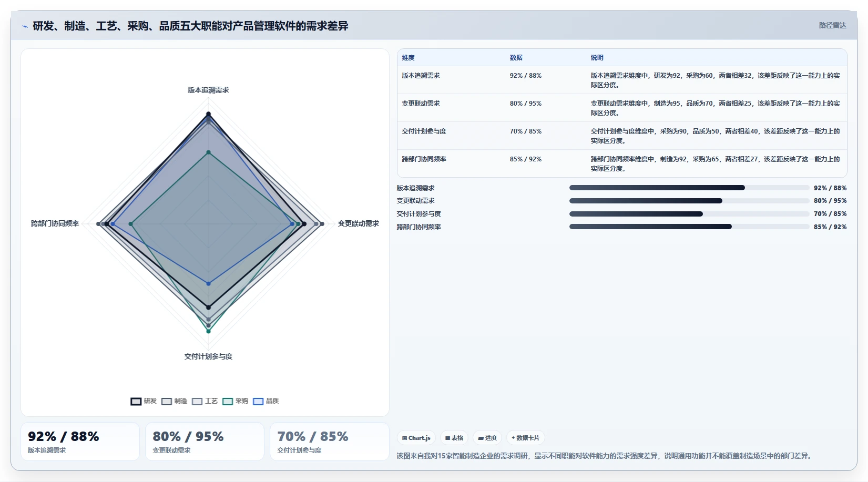868x482 pixels.
Task: Click the 跨部门协同频率 progress row label
Action: tap(418, 227)
